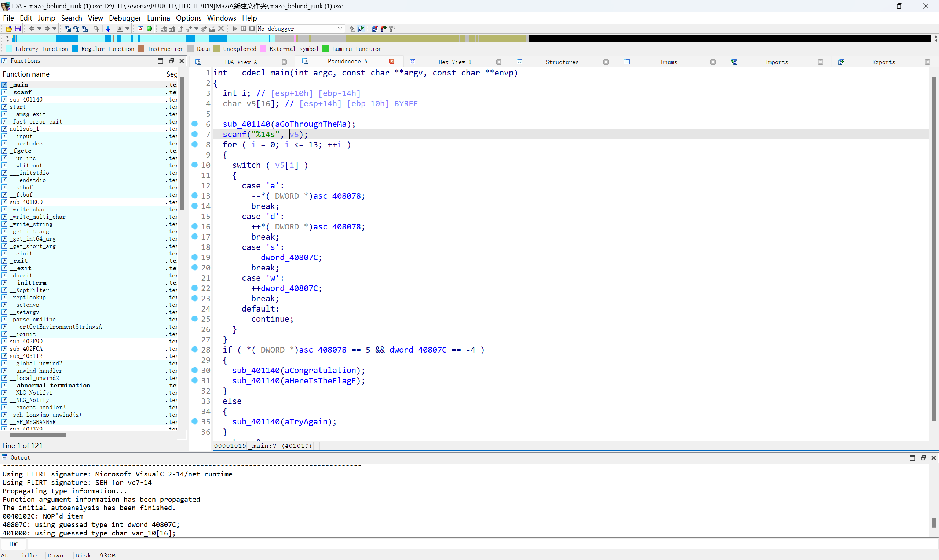Viewport: 939px width, 560px height.
Task: Toggle breakpoint dot on line 35
Action: tap(195, 421)
